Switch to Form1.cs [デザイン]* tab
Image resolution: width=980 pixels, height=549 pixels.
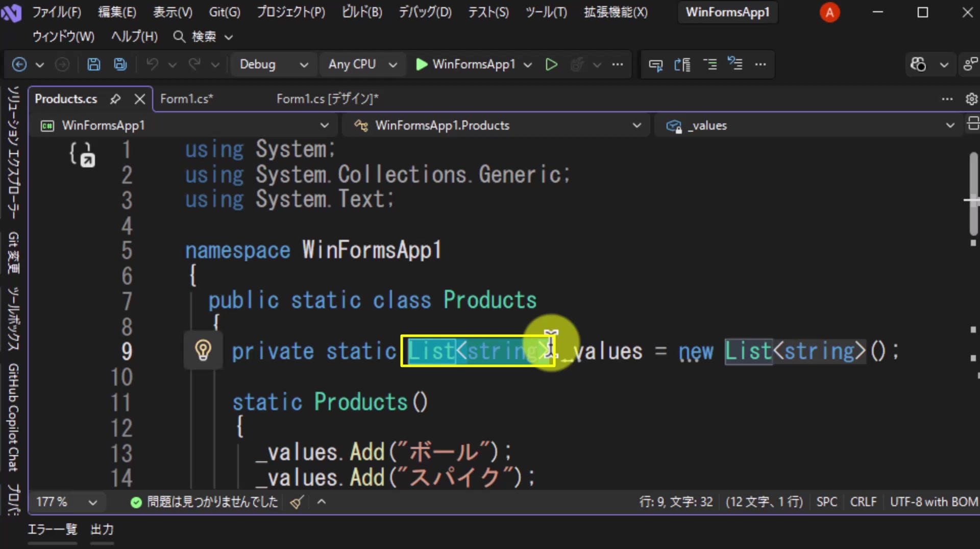point(327,99)
